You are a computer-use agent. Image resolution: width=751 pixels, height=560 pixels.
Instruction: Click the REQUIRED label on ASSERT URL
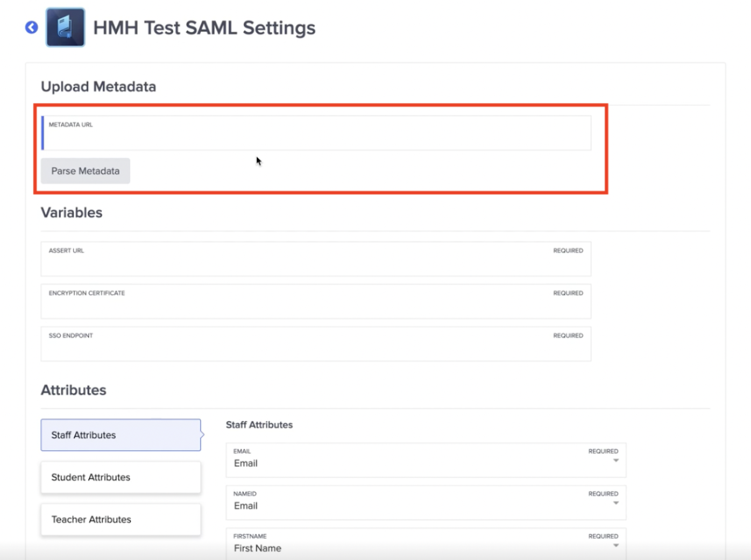pos(568,251)
